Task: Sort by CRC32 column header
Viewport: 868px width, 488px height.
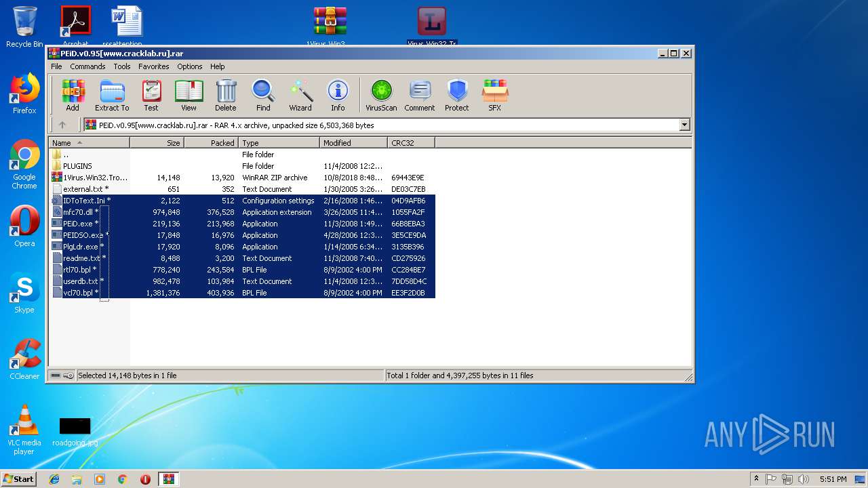Action: [411, 142]
